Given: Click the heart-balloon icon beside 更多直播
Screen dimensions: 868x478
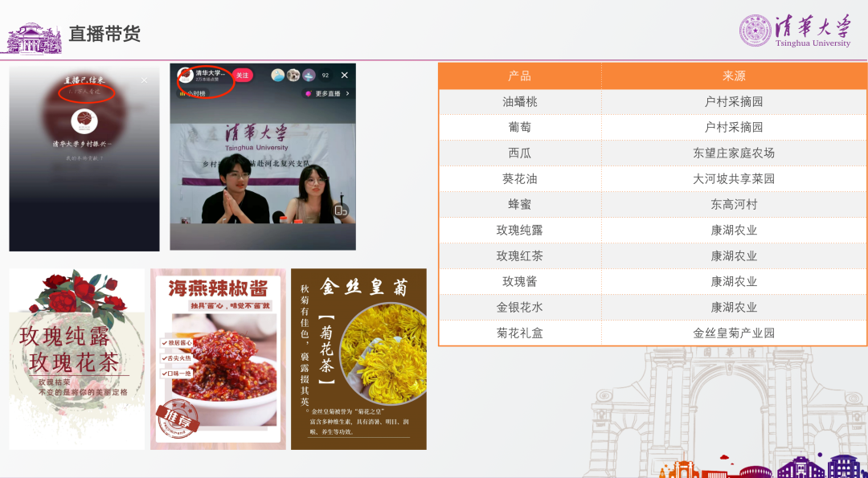Looking at the screenshot, I should pos(309,93).
